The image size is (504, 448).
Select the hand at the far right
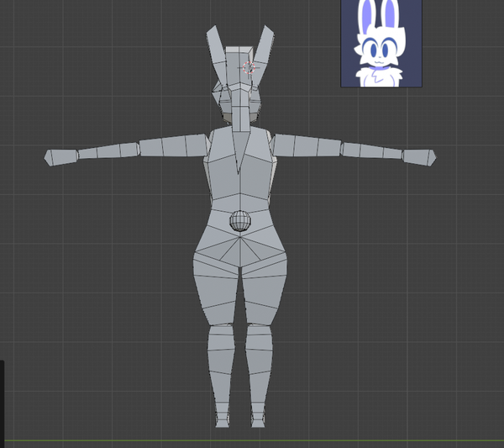pyautogui.click(x=419, y=156)
